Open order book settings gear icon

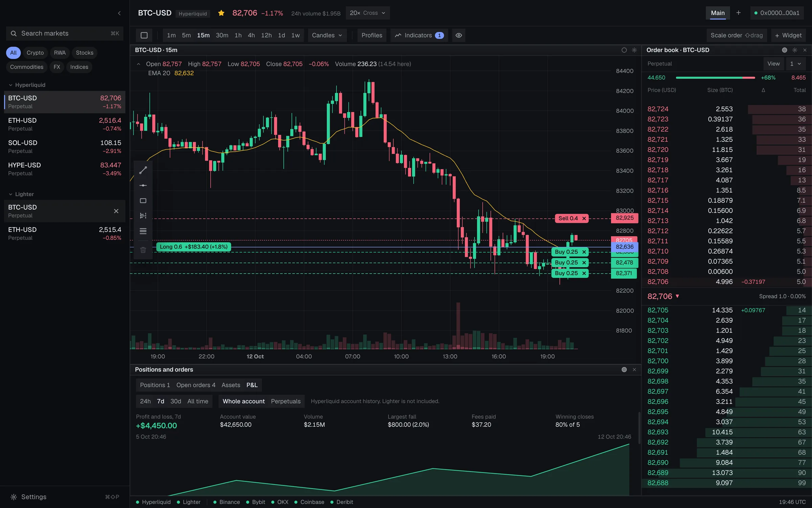[x=795, y=50]
